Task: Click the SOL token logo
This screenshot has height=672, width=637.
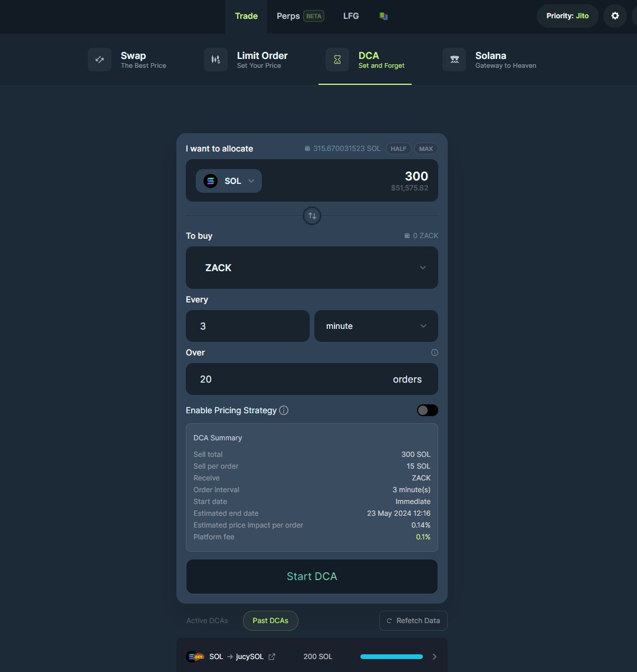Action: 210,181
